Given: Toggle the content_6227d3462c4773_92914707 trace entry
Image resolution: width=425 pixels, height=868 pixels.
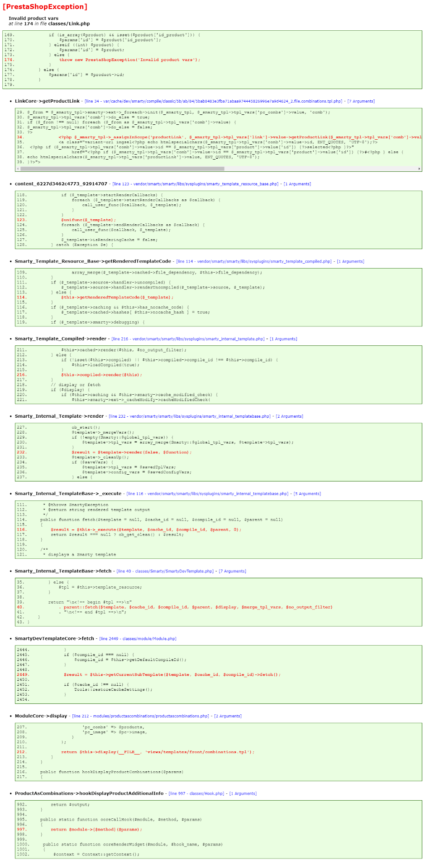Looking at the screenshot, I should [61, 184].
